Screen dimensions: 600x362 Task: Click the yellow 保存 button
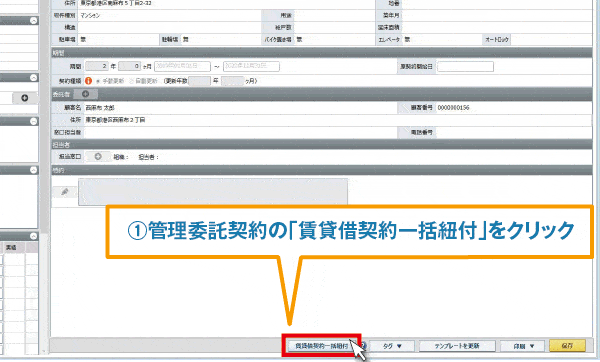tap(567, 346)
